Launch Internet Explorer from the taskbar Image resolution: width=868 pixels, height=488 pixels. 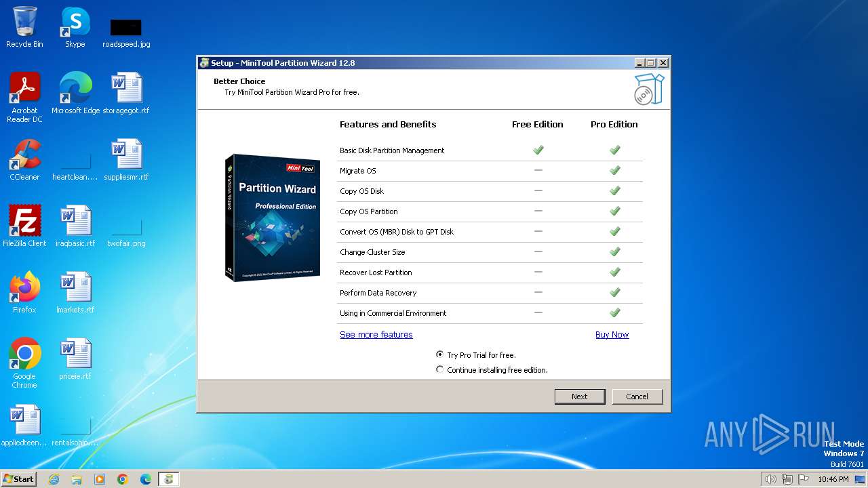54,479
